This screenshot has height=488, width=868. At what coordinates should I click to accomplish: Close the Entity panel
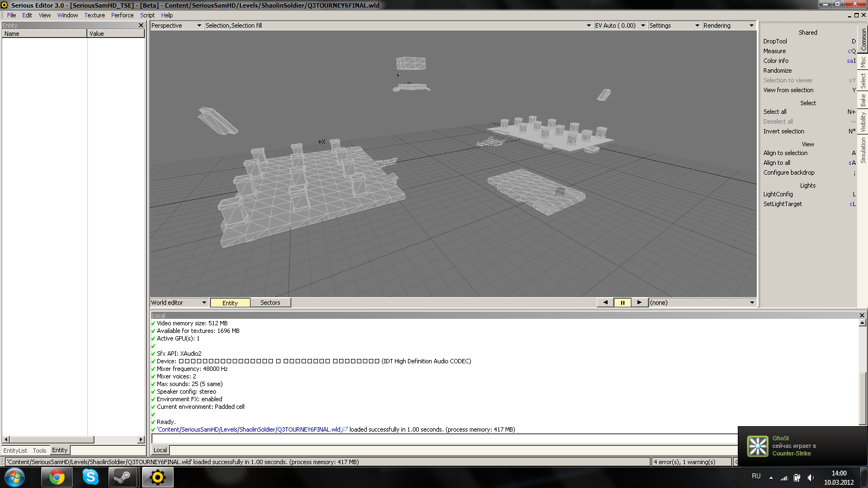[141, 25]
